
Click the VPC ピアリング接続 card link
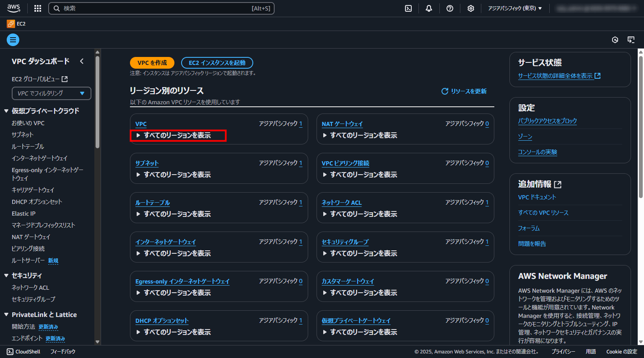point(345,163)
